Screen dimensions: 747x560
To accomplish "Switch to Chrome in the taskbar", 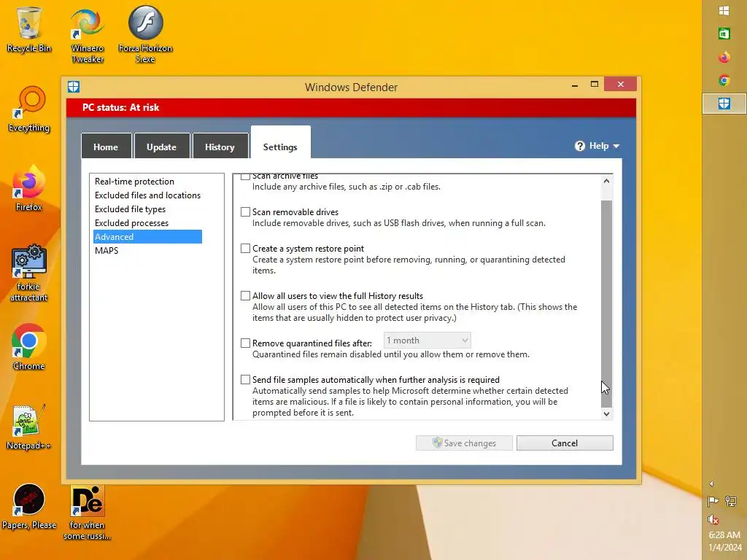I will point(724,80).
